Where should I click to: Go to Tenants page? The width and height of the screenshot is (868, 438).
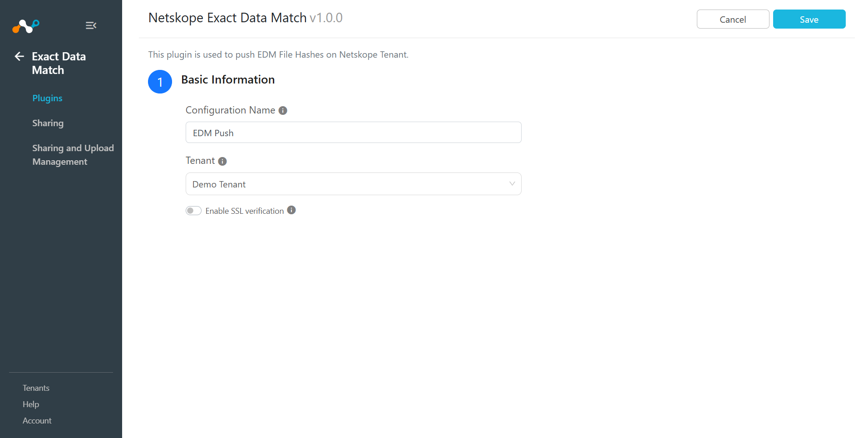click(x=36, y=388)
